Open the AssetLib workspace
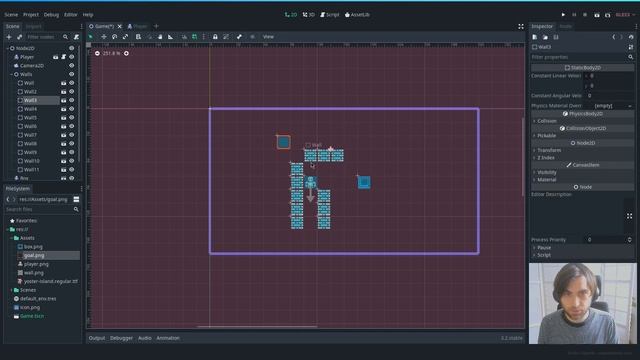Viewport: 640px width, 360px height. tap(357, 15)
